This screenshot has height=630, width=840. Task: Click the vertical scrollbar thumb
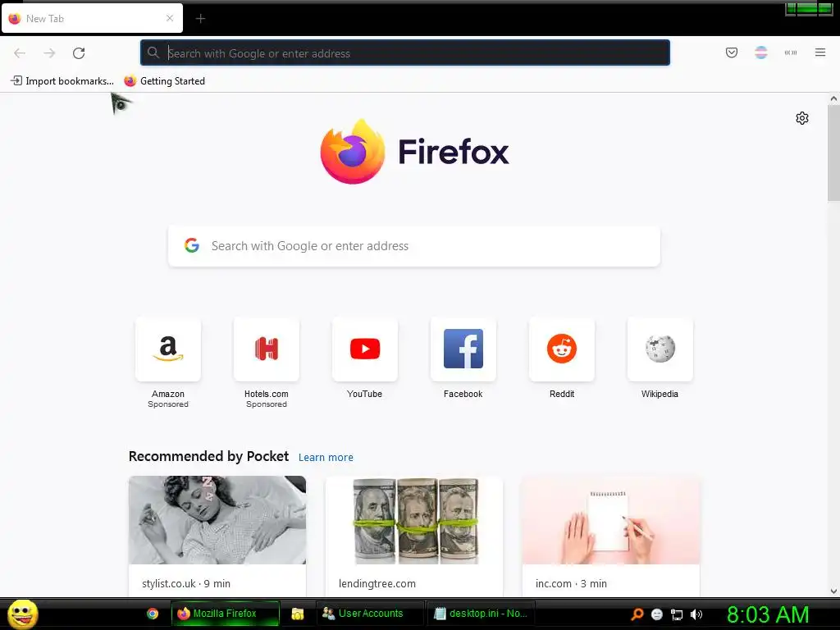tap(833, 153)
